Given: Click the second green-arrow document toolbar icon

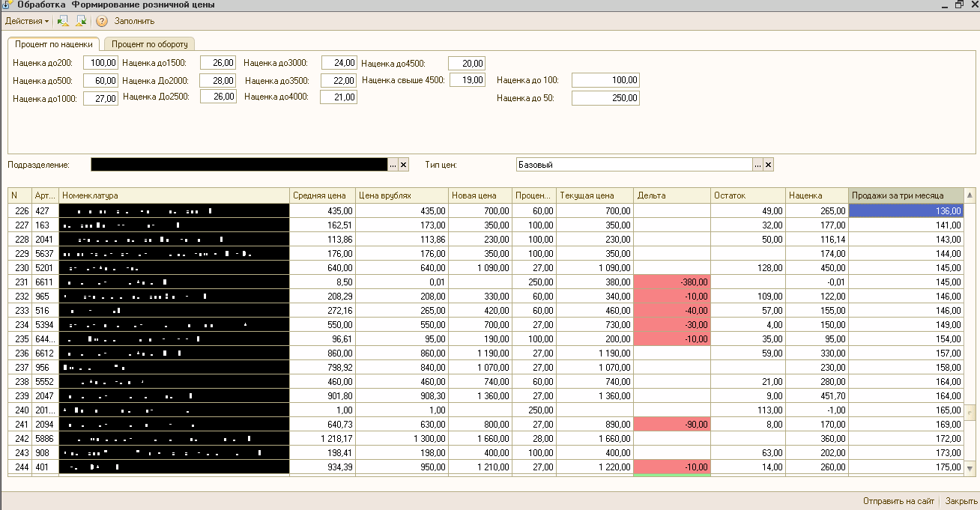Looking at the screenshot, I should [x=81, y=21].
